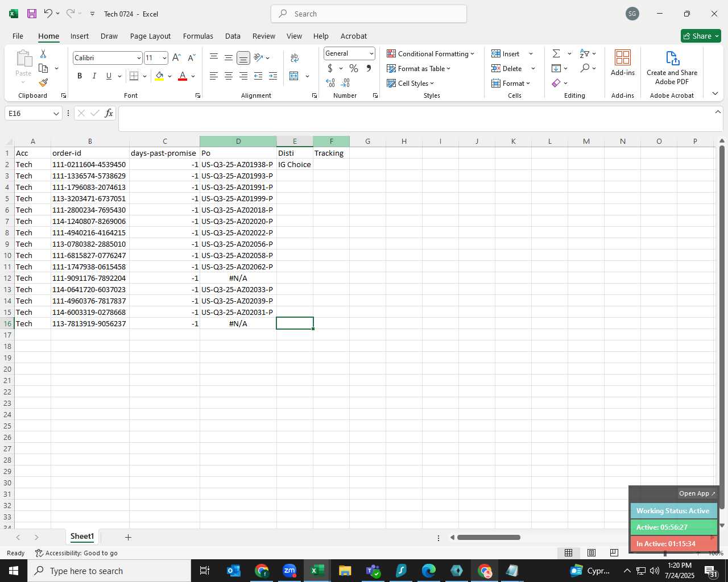Click the Save icon in title bar
This screenshot has width=728, height=582.
[32, 14]
